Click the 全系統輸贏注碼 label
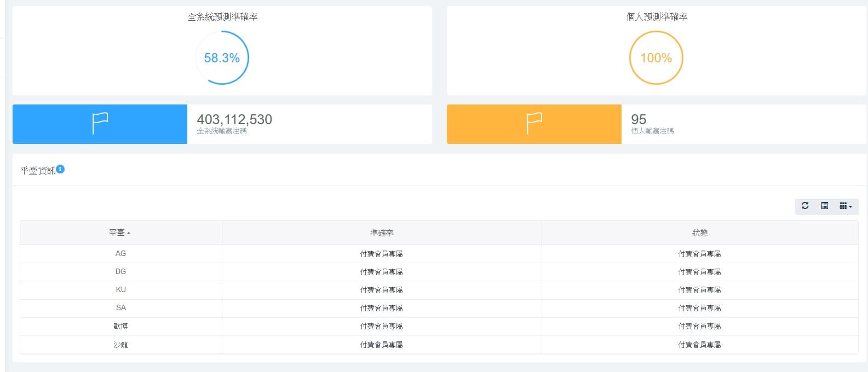Image resolution: width=868 pixels, height=372 pixels. [x=222, y=131]
